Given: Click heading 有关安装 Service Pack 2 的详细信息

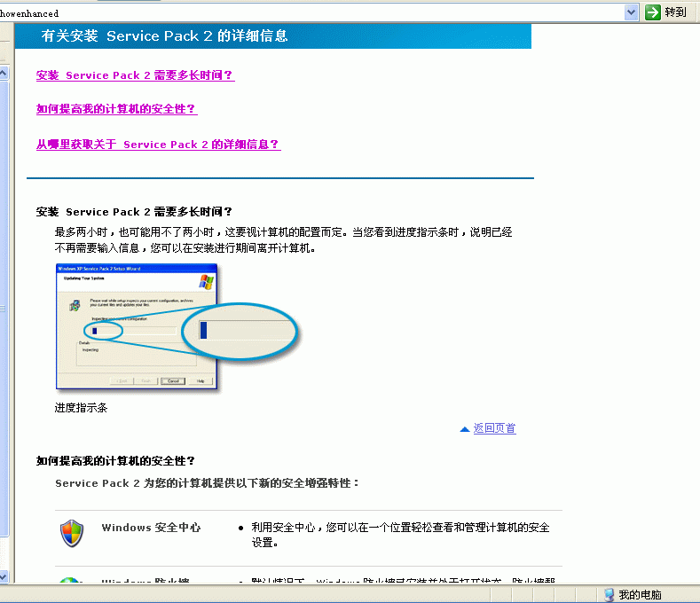Looking at the screenshot, I should coord(165,35).
